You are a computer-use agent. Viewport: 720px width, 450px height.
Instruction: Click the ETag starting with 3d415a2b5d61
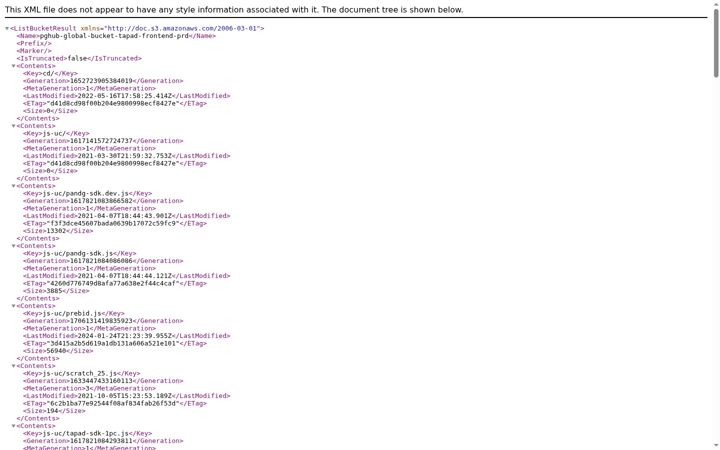click(x=113, y=343)
